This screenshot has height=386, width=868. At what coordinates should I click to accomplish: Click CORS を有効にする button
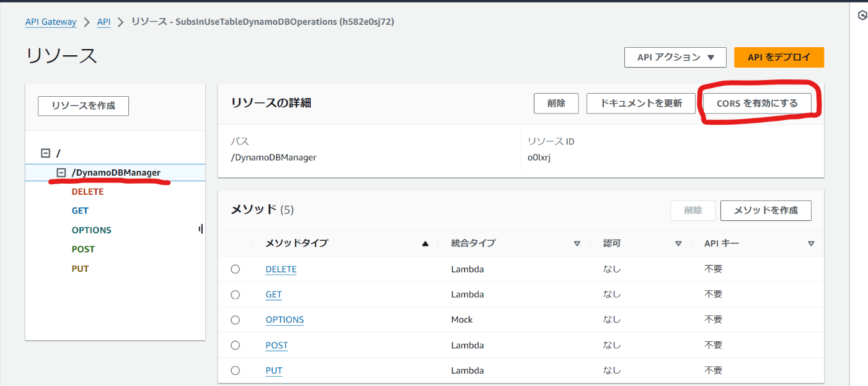tap(757, 104)
